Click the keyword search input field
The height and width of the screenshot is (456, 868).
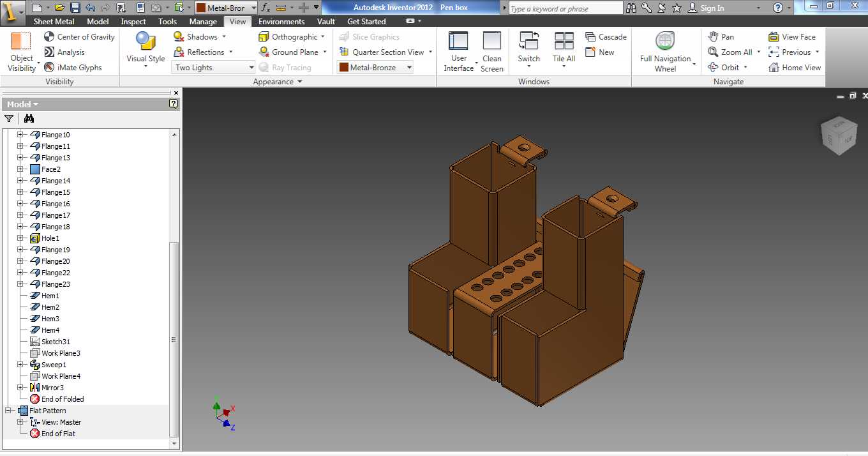click(x=565, y=8)
